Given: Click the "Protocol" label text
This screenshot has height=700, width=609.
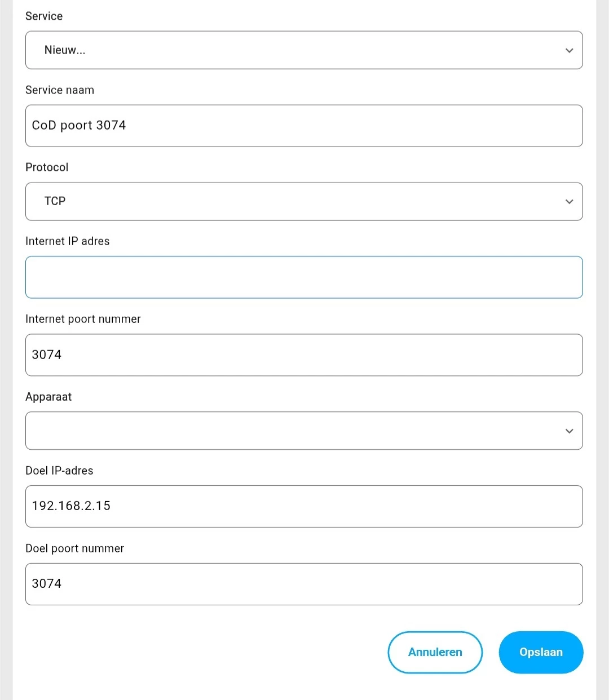Looking at the screenshot, I should (x=47, y=167).
